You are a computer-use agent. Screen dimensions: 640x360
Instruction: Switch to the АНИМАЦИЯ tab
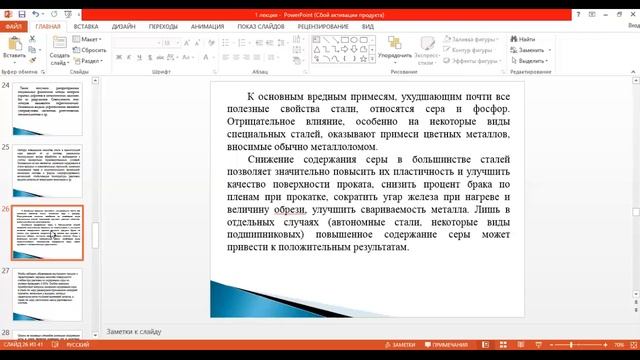[207, 27]
